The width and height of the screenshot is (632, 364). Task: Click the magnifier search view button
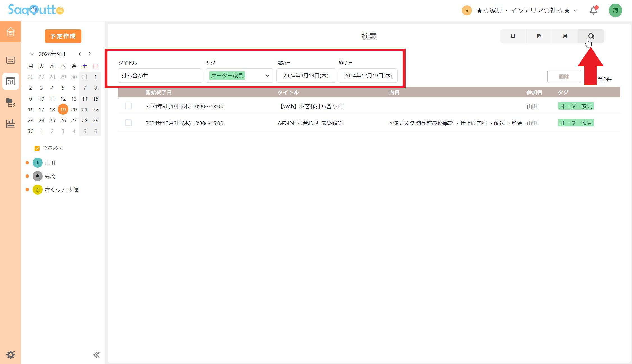(591, 36)
